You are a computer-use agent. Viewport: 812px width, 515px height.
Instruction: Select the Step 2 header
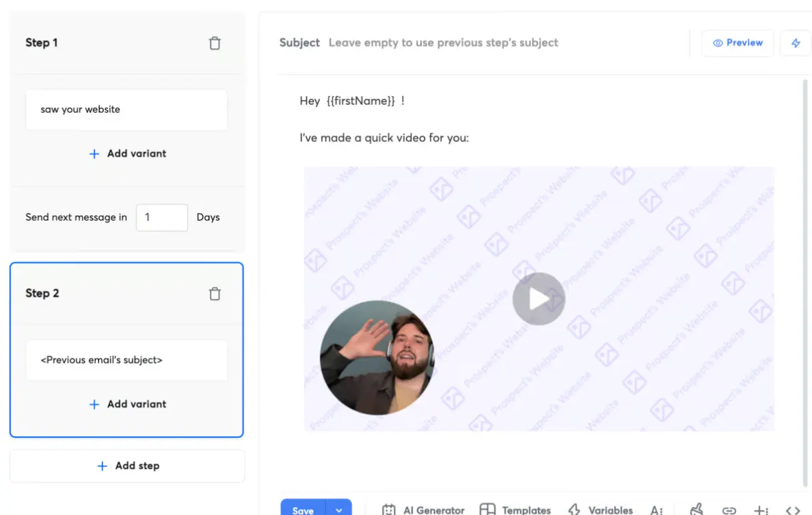pyautogui.click(x=42, y=294)
